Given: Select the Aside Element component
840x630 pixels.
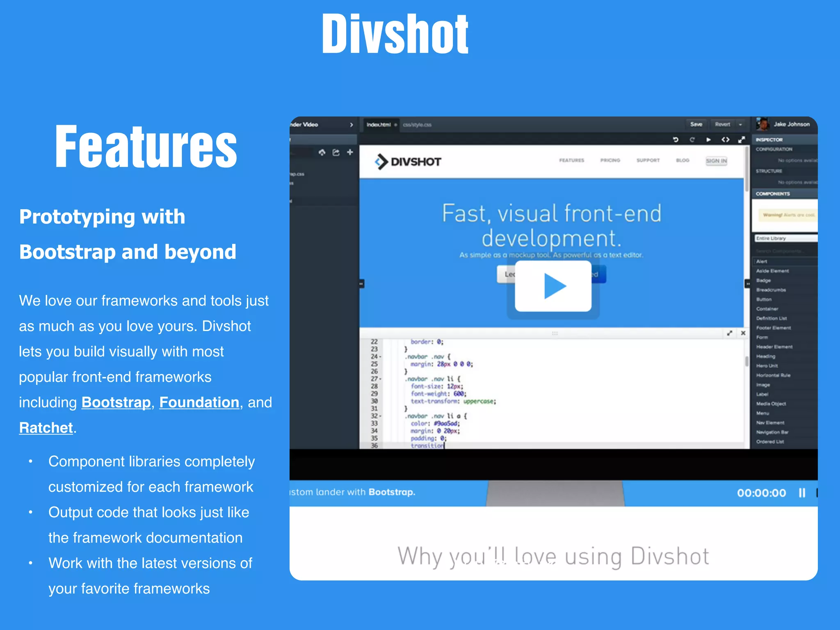Looking at the screenshot, I should click(785, 271).
